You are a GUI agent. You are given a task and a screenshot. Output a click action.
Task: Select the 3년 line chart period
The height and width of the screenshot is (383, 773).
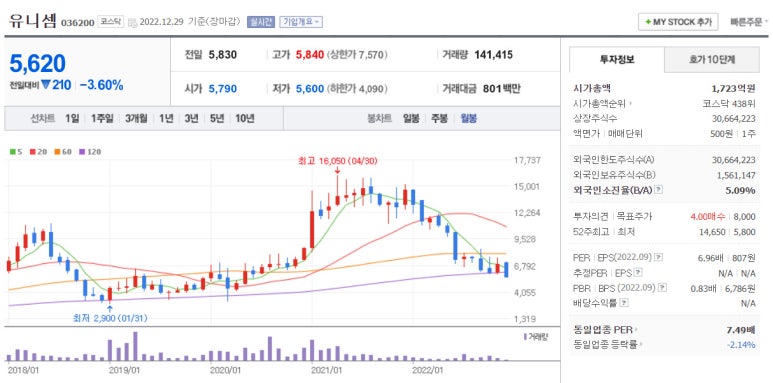point(191,118)
